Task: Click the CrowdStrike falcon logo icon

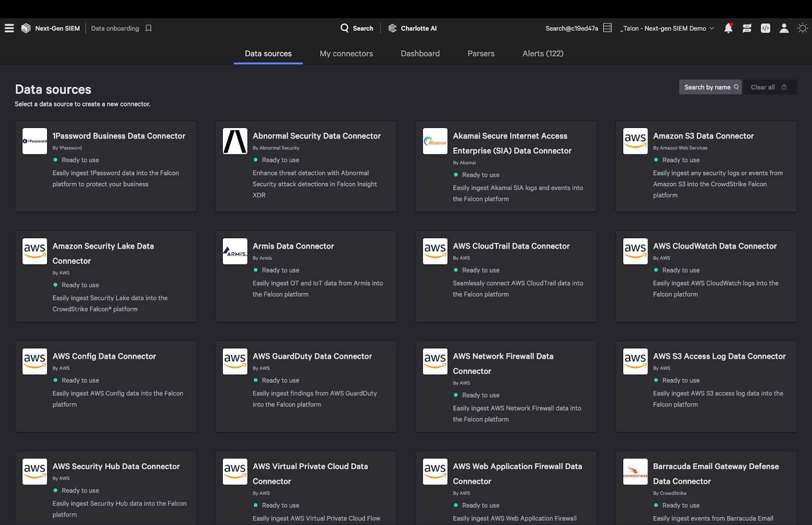Action: click(25, 28)
